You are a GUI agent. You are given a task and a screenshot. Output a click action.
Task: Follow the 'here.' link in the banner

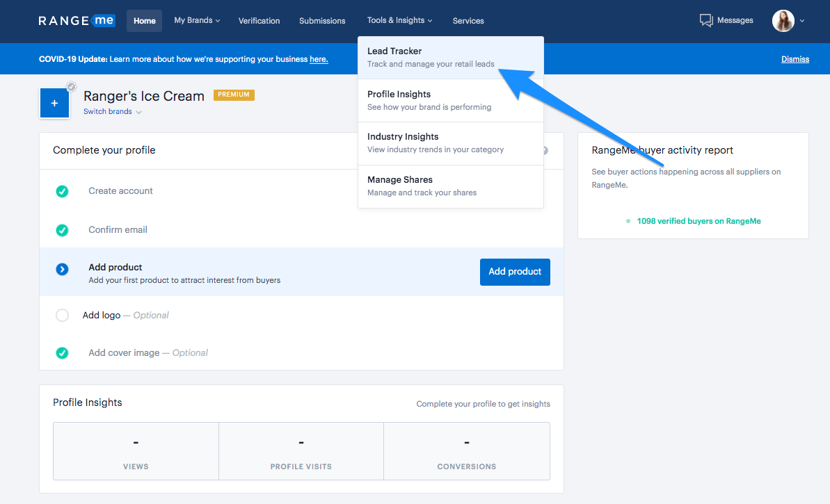(319, 59)
